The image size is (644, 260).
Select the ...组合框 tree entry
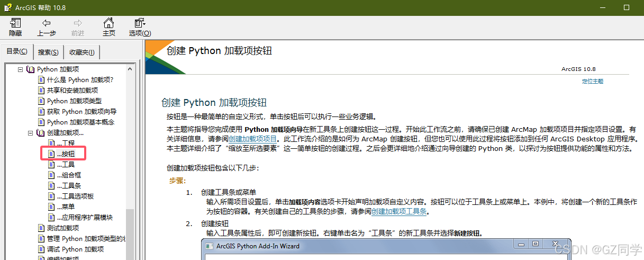coord(69,175)
